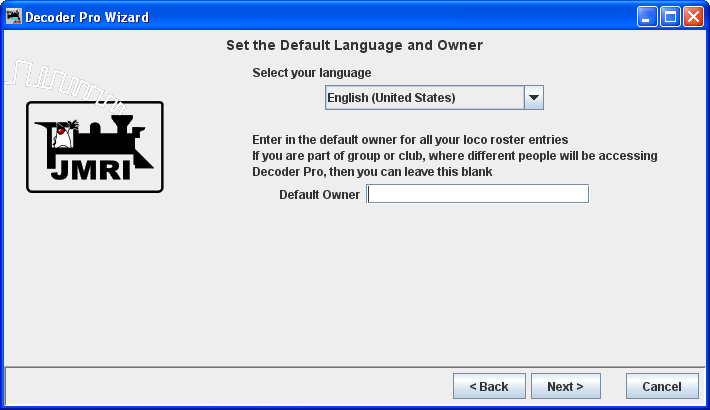Click the Decoder Pro title bar icon
This screenshot has height=410, width=710.
coord(14,17)
